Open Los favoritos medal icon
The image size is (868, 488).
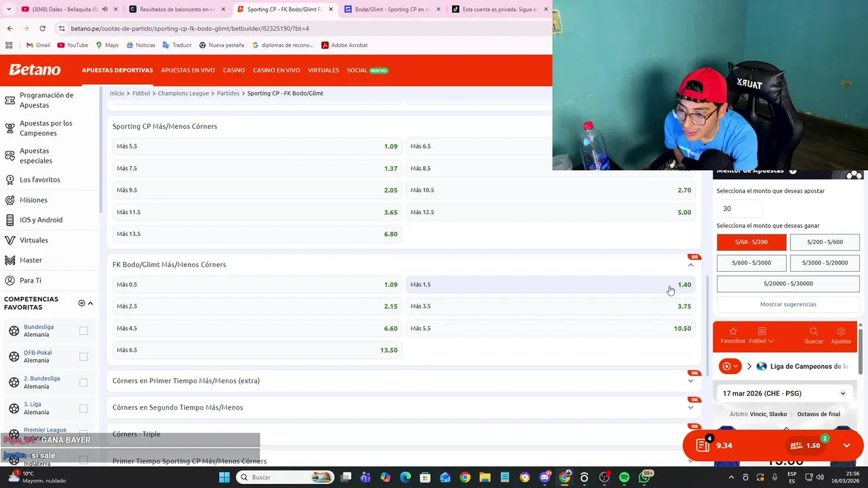click(9, 180)
